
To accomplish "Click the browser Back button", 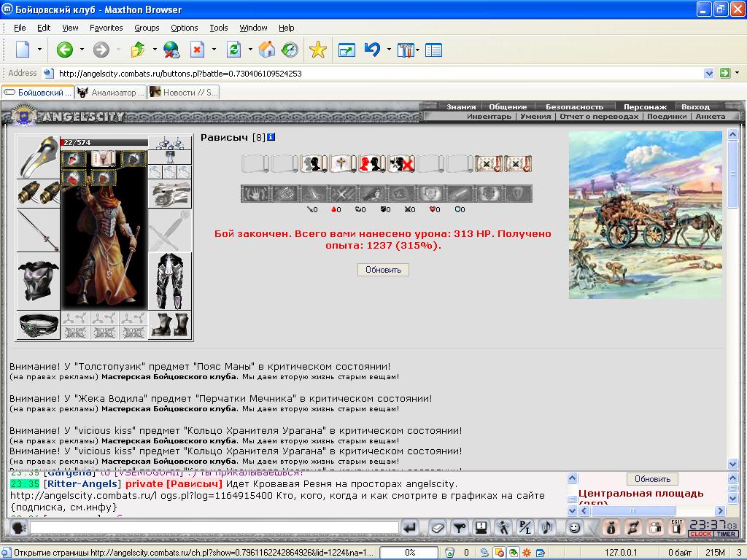I will click(x=65, y=50).
